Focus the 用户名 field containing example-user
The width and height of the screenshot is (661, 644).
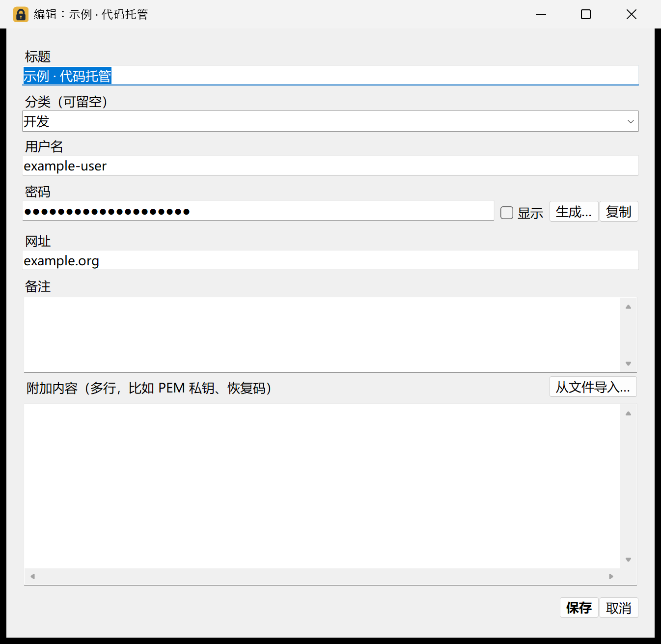[x=330, y=166]
